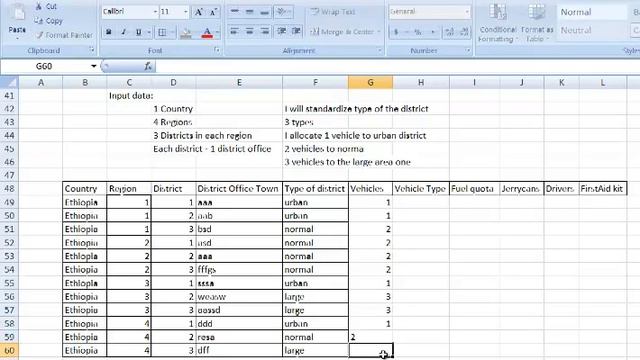Decrease decimal places
640x360 pixels.
click(x=464, y=31)
